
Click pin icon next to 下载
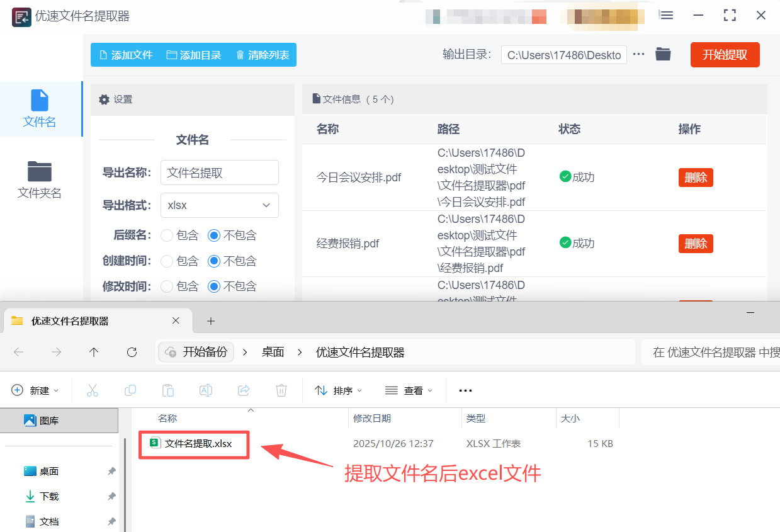pyautogui.click(x=111, y=496)
